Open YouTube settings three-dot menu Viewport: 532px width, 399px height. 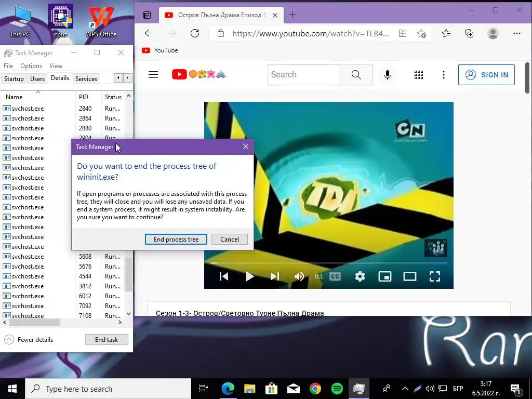tap(444, 75)
